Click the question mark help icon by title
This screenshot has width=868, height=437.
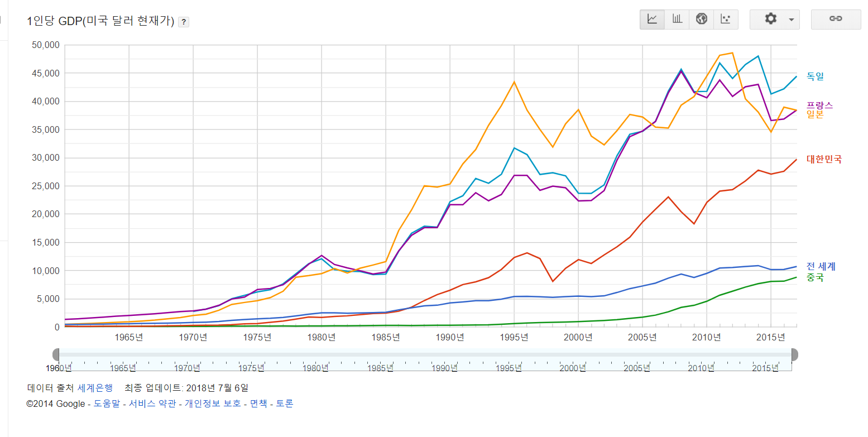(183, 22)
